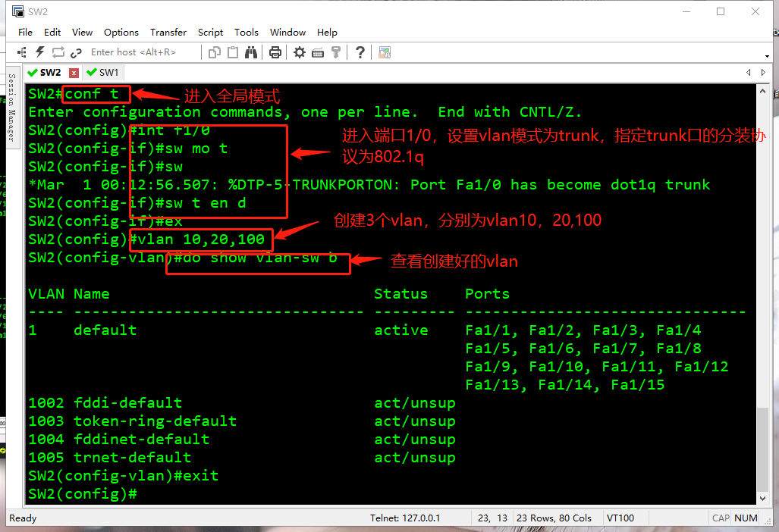Expand the Session Manager side panel
This screenshot has width=779, height=532.
(x=12, y=107)
